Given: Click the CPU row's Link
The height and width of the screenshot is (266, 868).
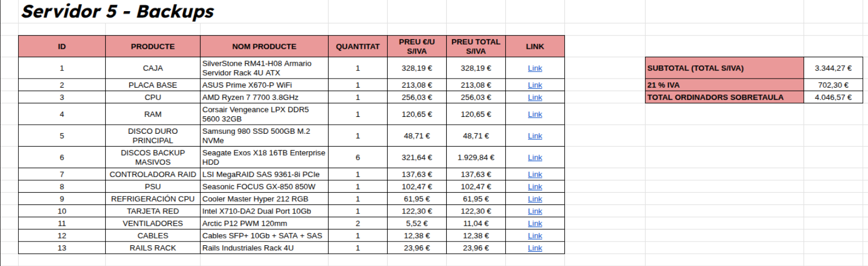Looking at the screenshot, I should pyautogui.click(x=535, y=97).
